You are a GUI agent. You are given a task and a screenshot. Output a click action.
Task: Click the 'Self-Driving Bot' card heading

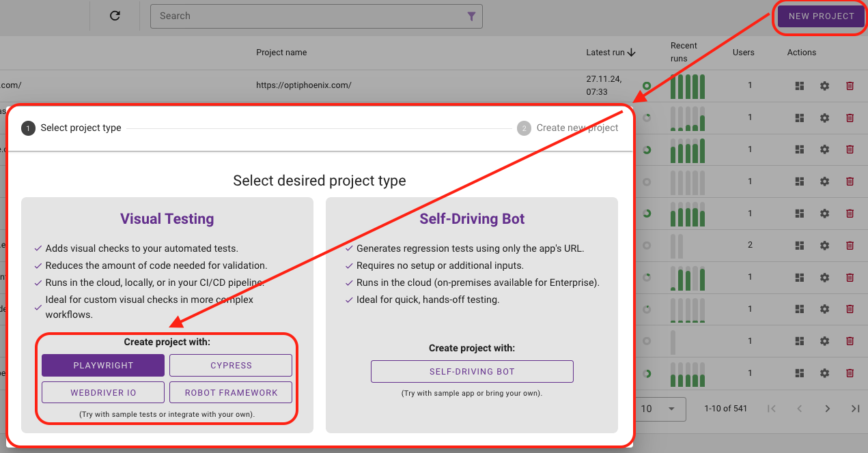point(472,219)
